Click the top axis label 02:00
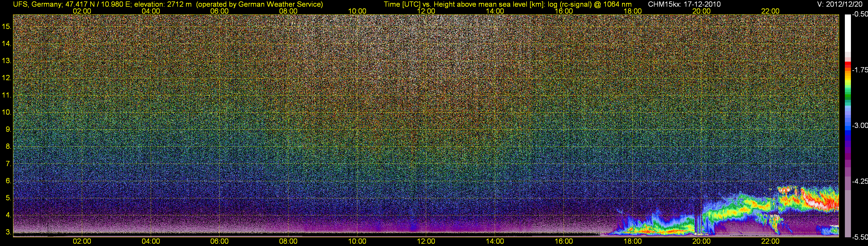Viewport: 868px width, 246px height. [x=82, y=11]
